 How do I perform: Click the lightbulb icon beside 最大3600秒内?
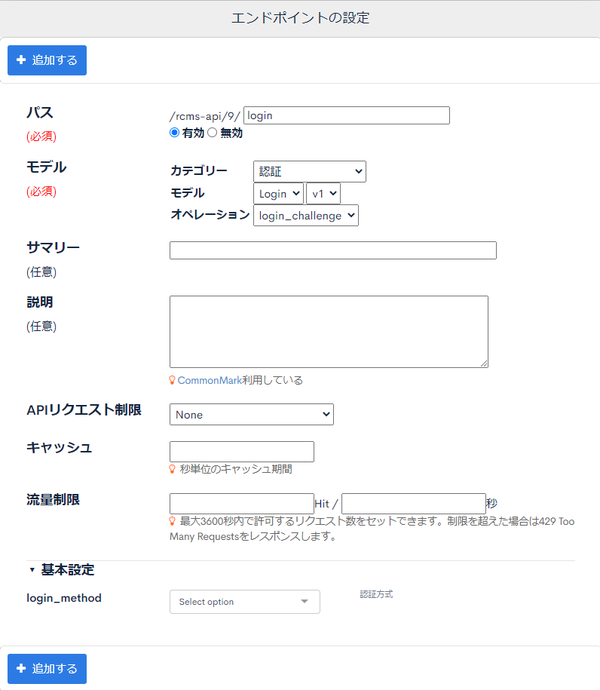(173, 521)
